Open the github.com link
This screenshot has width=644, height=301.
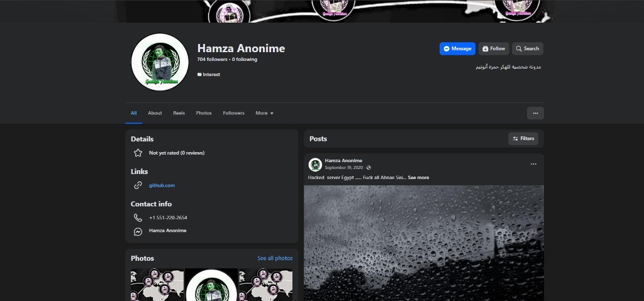tap(162, 185)
